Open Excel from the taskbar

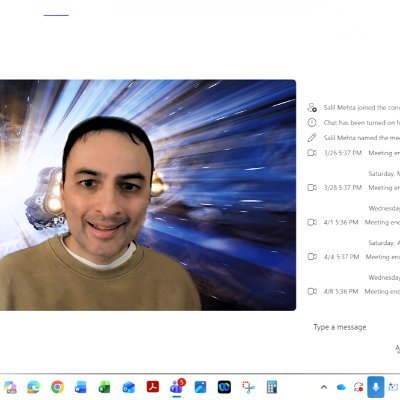104,387
